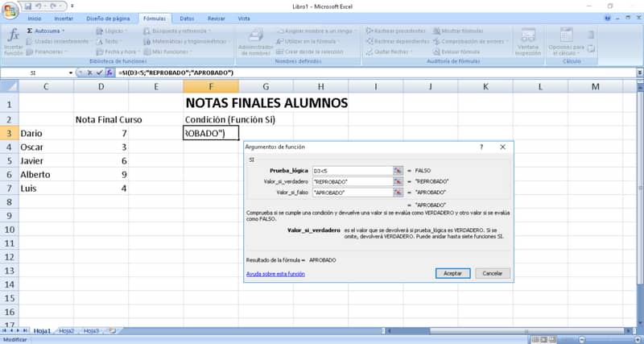Click Rastrear dependientes
The width and height of the screenshot is (644, 344).
point(397,42)
